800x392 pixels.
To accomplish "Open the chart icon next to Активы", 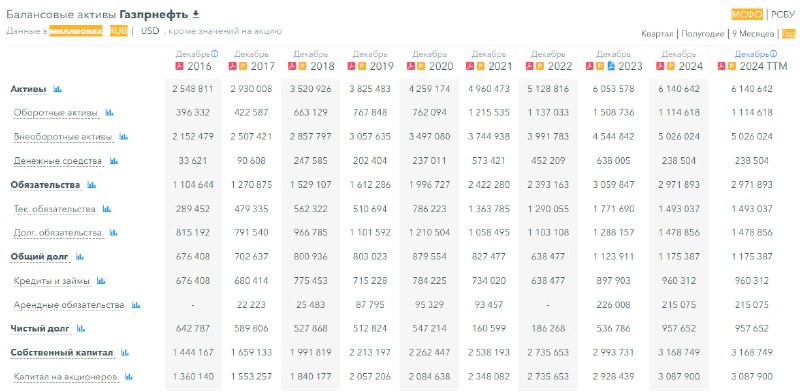I will tap(57, 89).
